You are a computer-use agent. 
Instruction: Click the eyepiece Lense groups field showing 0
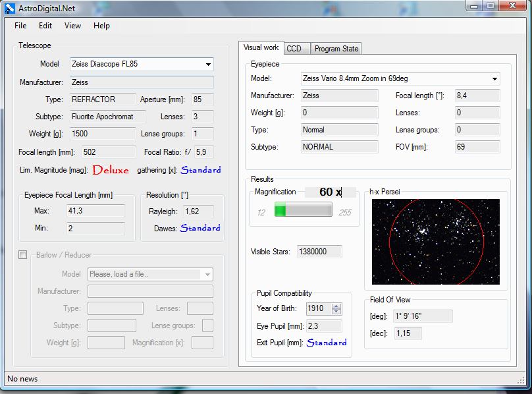coord(477,130)
